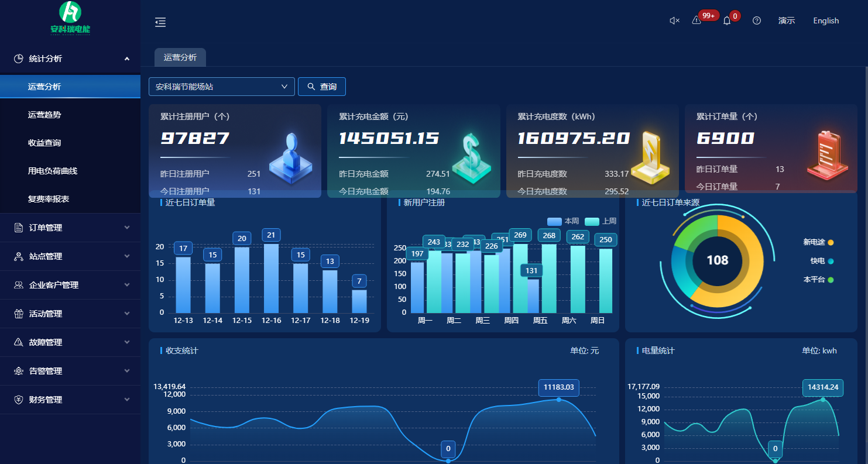
Task: Open the bell notifications showing 0
Action: pyautogui.click(x=727, y=20)
